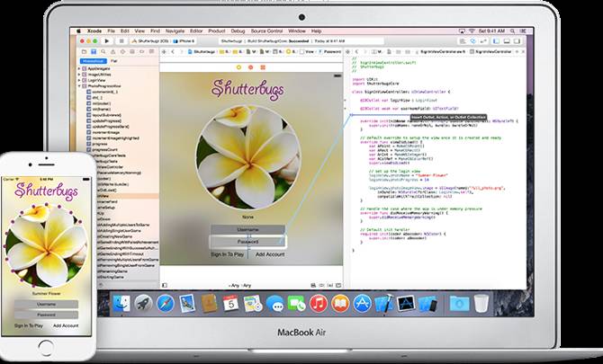Image resolution: width=603 pixels, height=364 pixels.
Task: Open the related items menu in the storyboard jump bar
Action: [164, 51]
